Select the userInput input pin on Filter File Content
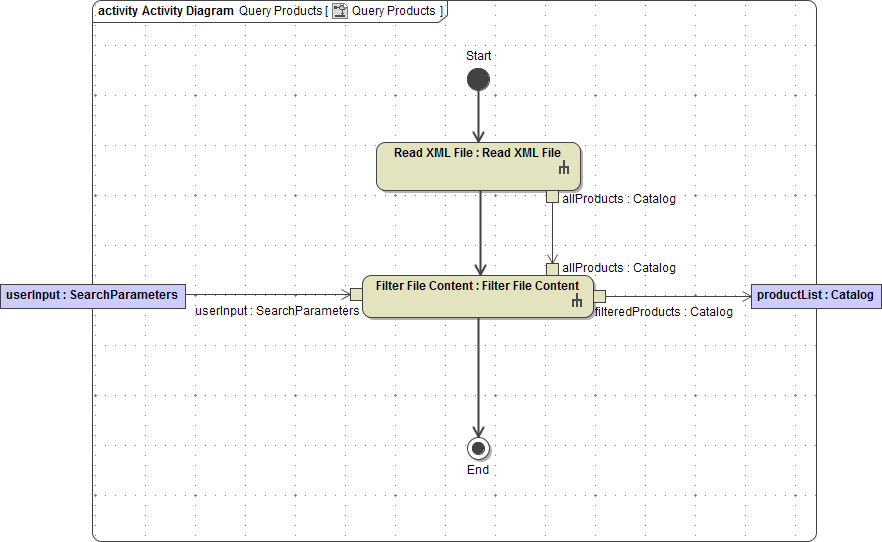This screenshot has width=882, height=542. [x=356, y=294]
